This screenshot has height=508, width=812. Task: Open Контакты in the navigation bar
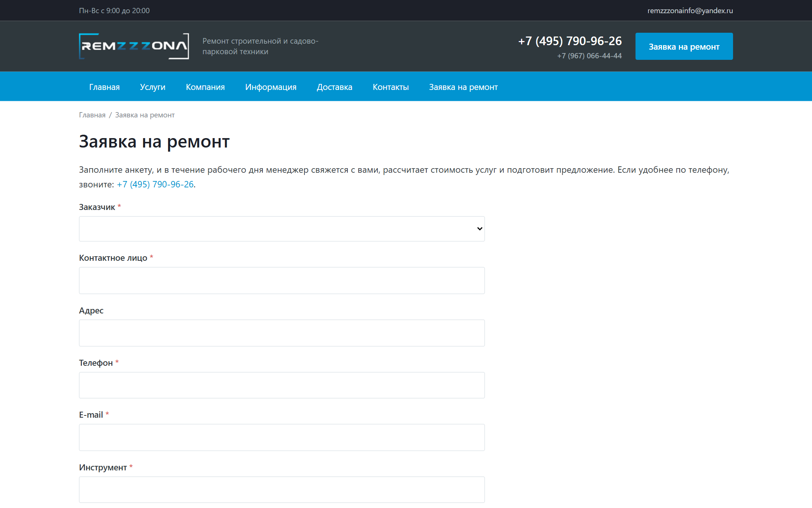pos(391,87)
